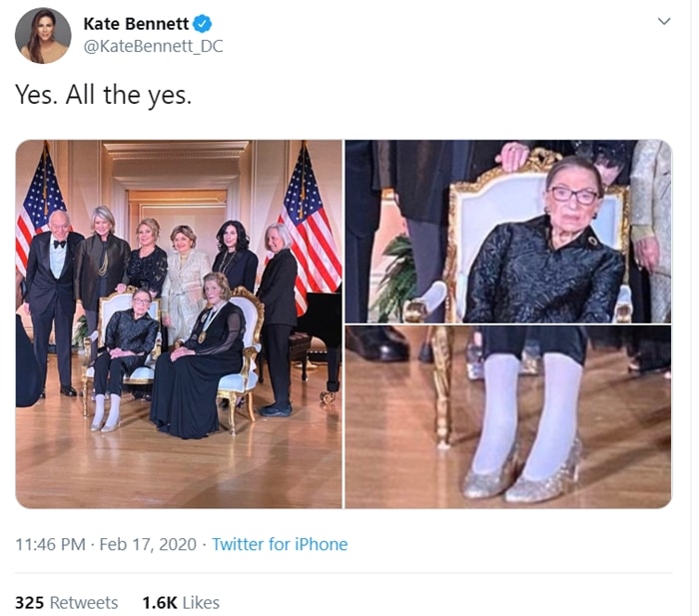The height and width of the screenshot is (616, 699).
Task: Open the @KateBennett_DC handle
Action: click(x=154, y=46)
